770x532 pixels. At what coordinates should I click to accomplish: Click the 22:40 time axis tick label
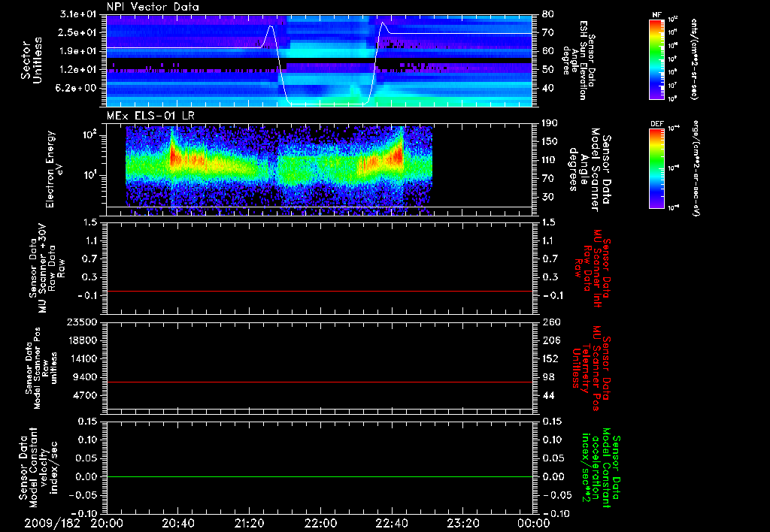pos(392,523)
